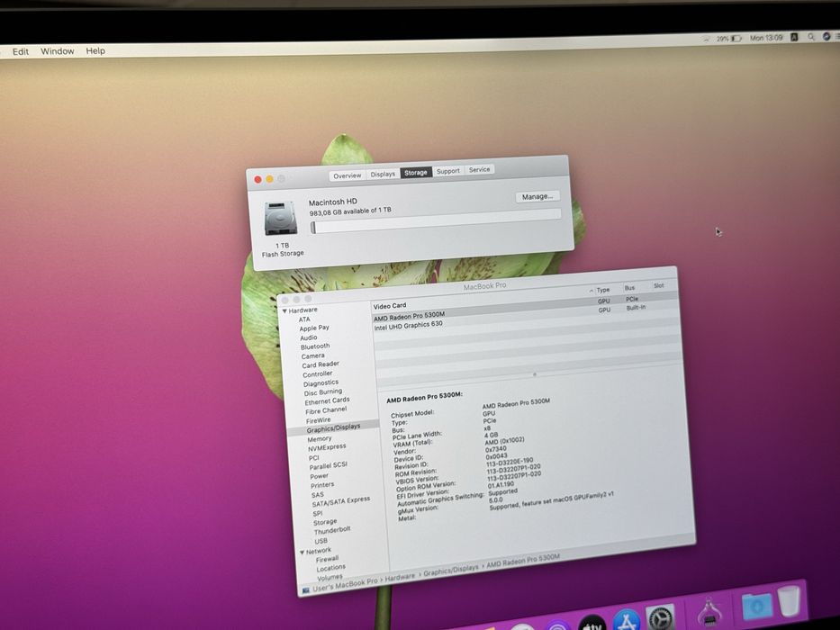
Task: Open the Apple TV app in dock
Action: [x=592, y=624]
